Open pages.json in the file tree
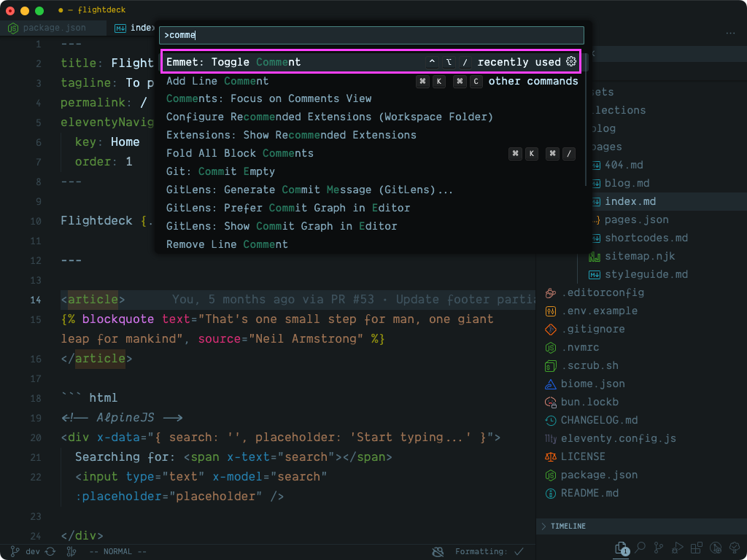Viewport: 747px width, 560px height. coord(636,220)
